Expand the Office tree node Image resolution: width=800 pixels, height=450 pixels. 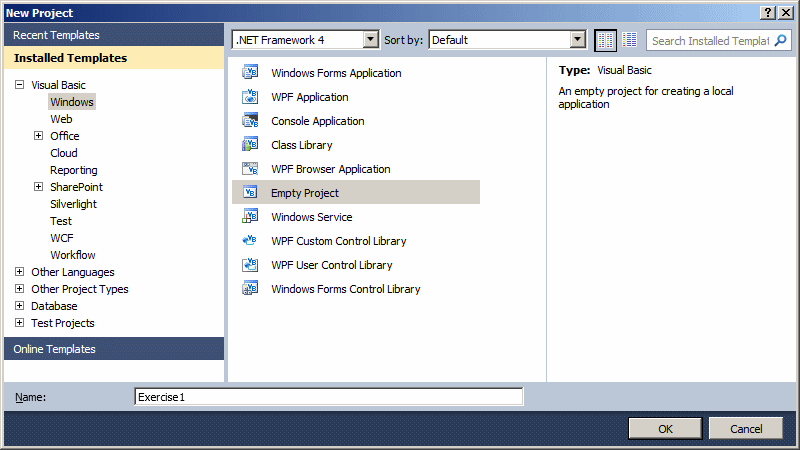(38, 135)
